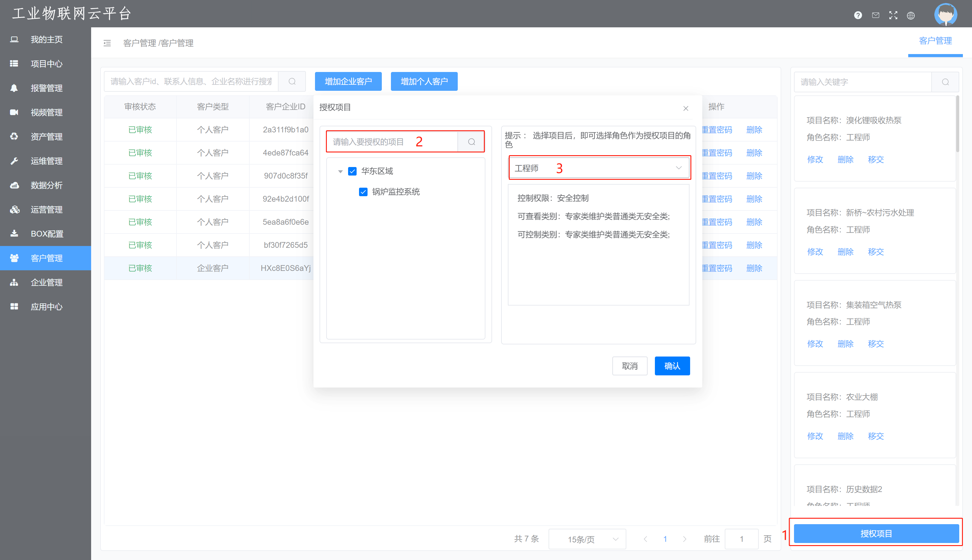
Task: Open 数据分析 in sidebar
Action: pyautogui.click(x=46, y=185)
